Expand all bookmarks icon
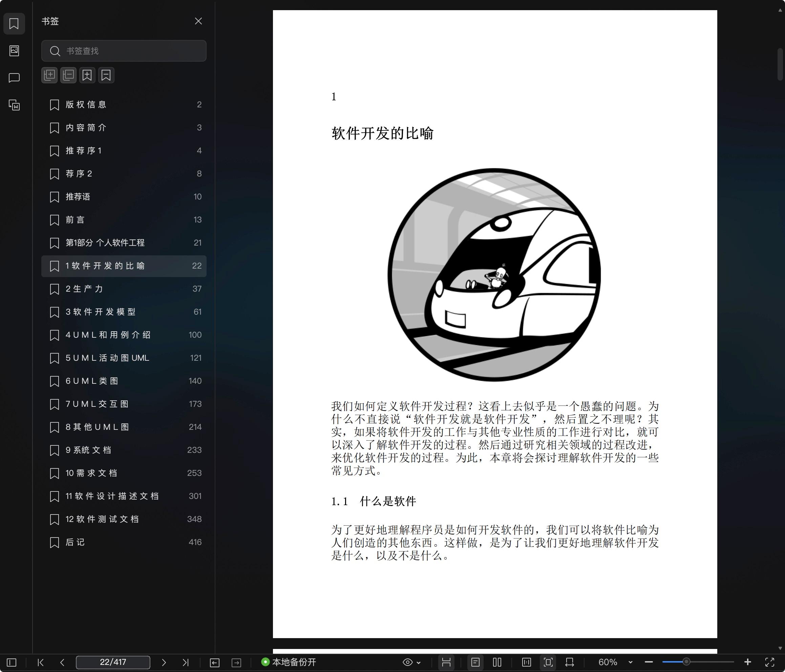Screen dimensions: 785x672 point(49,75)
